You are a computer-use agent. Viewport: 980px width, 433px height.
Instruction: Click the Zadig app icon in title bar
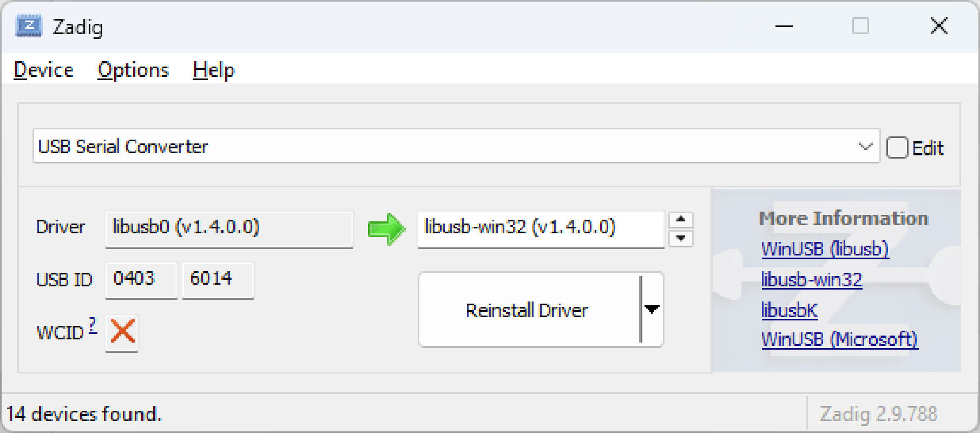(x=29, y=26)
